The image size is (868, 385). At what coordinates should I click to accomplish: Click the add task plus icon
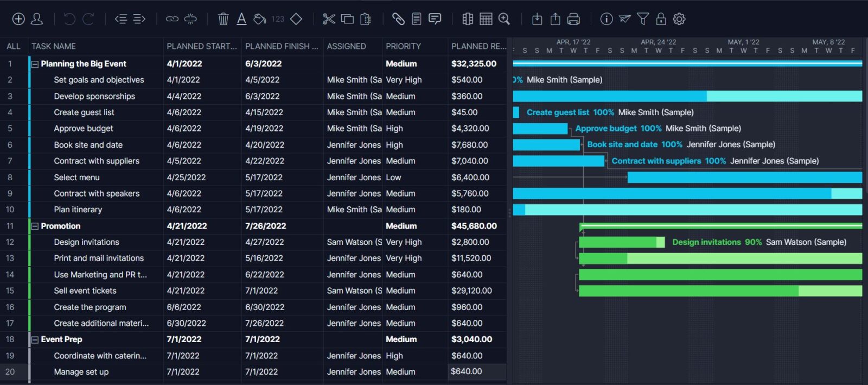[x=18, y=19]
